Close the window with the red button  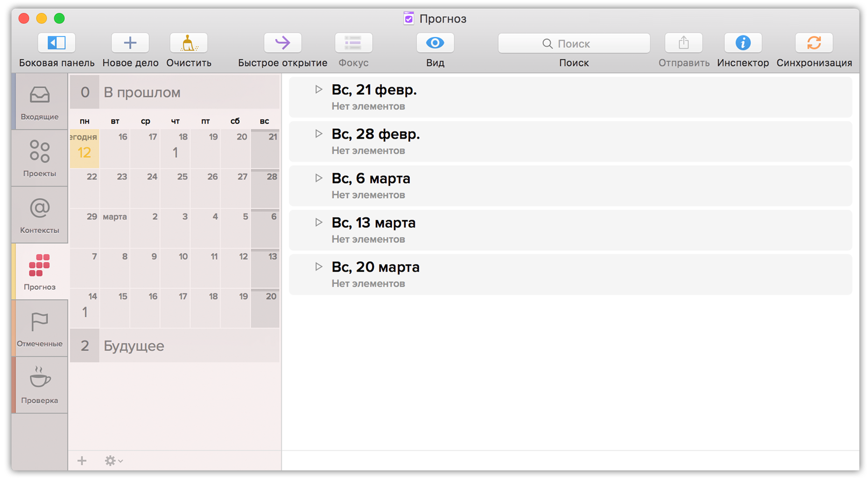[24, 18]
